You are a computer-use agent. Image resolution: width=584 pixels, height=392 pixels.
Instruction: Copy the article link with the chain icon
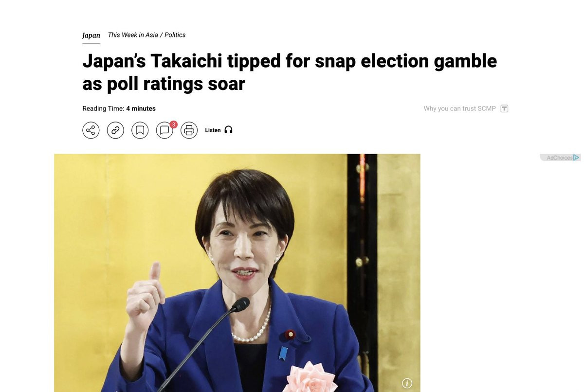pos(115,130)
